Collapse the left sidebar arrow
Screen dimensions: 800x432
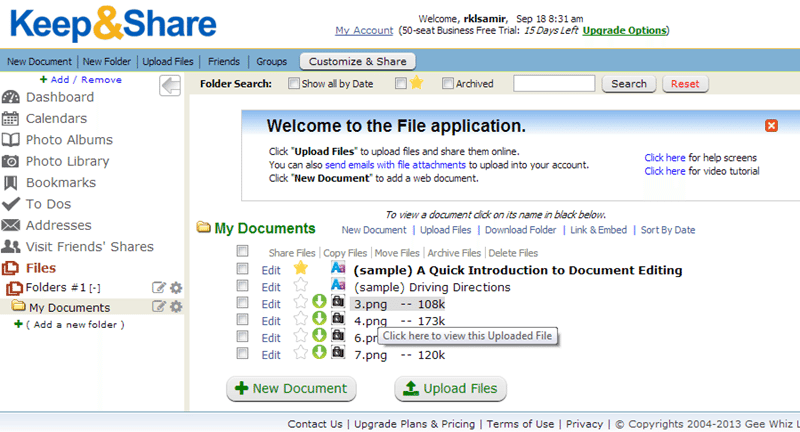[x=170, y=85]
